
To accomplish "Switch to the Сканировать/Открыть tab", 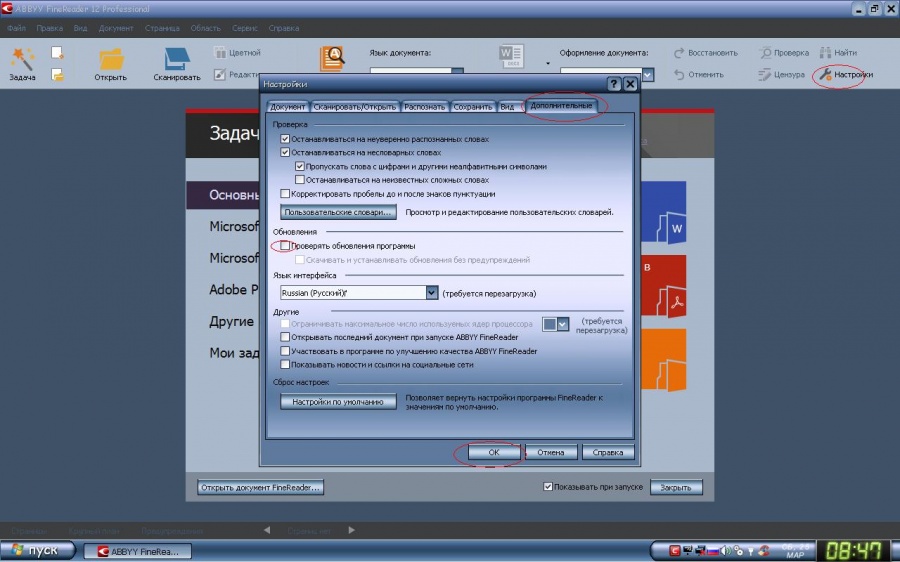I will click(x=355, y=107).
